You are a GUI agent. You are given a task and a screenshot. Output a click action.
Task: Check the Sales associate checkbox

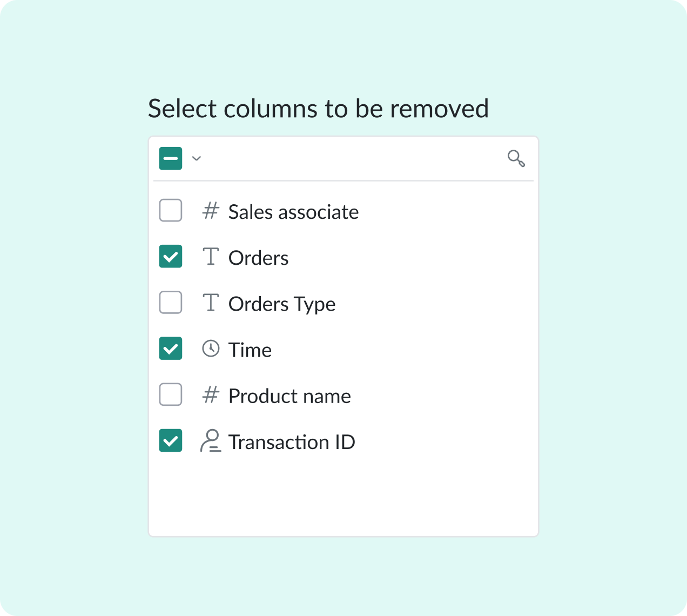pos(171,211)
